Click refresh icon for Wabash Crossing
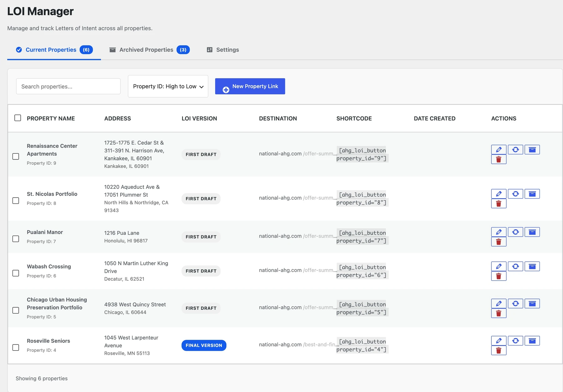This screenshot has width=563, height=392. pos(515,266)
